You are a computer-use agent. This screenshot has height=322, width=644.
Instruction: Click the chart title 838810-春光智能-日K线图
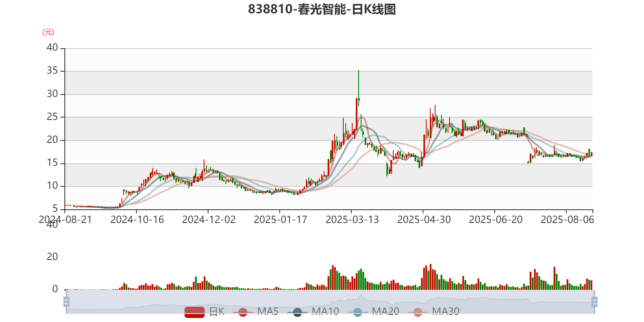[x=322, y=9]
